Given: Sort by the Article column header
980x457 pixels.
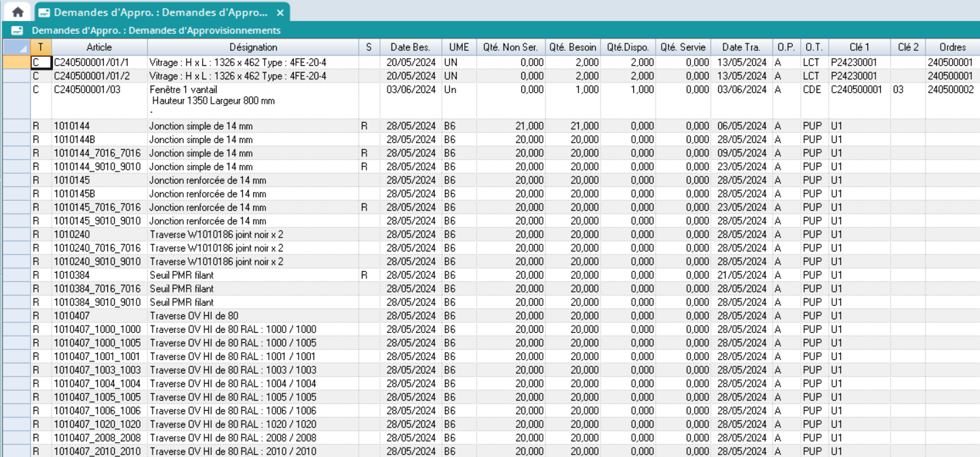Looking at the screenshot, I should (99, 47).
